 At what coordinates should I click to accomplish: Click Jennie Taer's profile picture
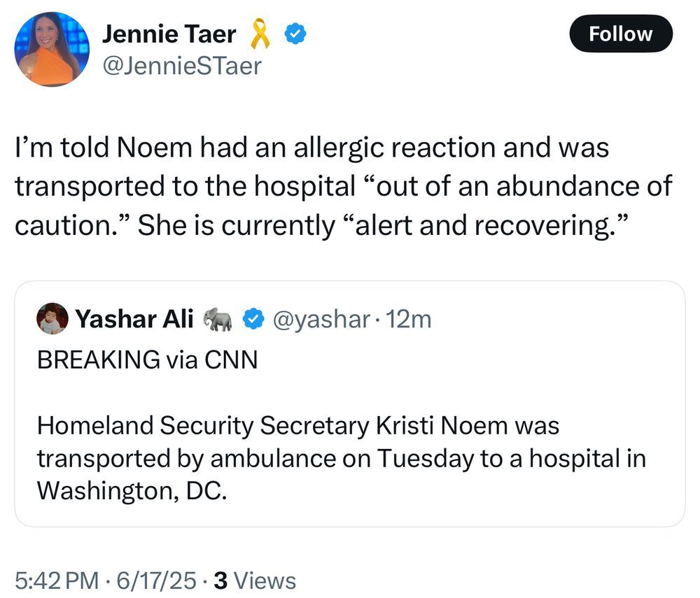click(52, 49)
